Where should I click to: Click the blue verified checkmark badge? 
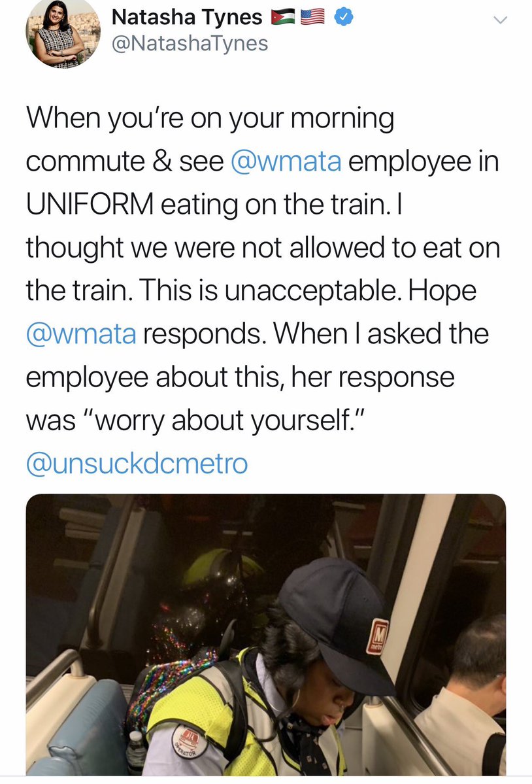click(343, 18)
